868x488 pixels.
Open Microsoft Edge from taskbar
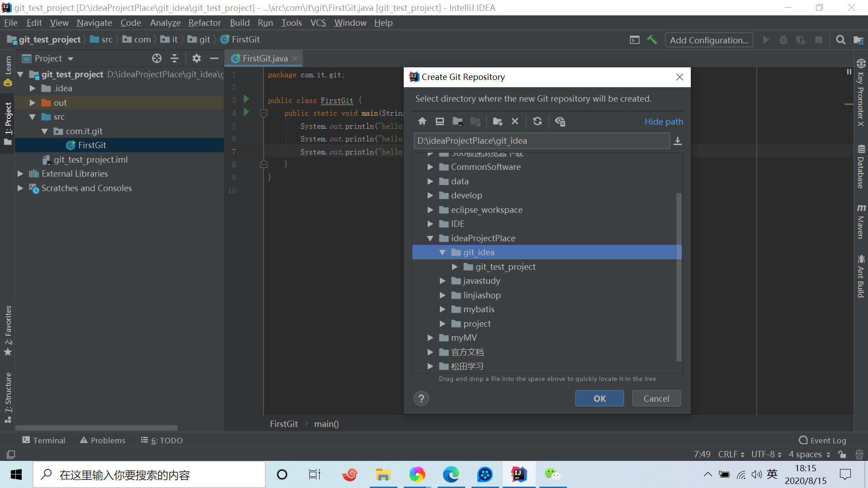coord(451,474)
